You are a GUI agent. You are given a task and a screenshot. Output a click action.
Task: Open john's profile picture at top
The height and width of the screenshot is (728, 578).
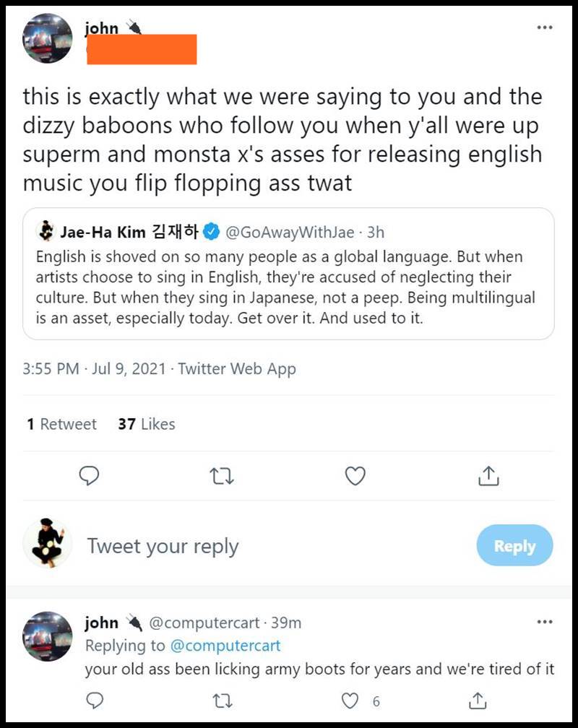pyautogui.click(x=48, y=38)
